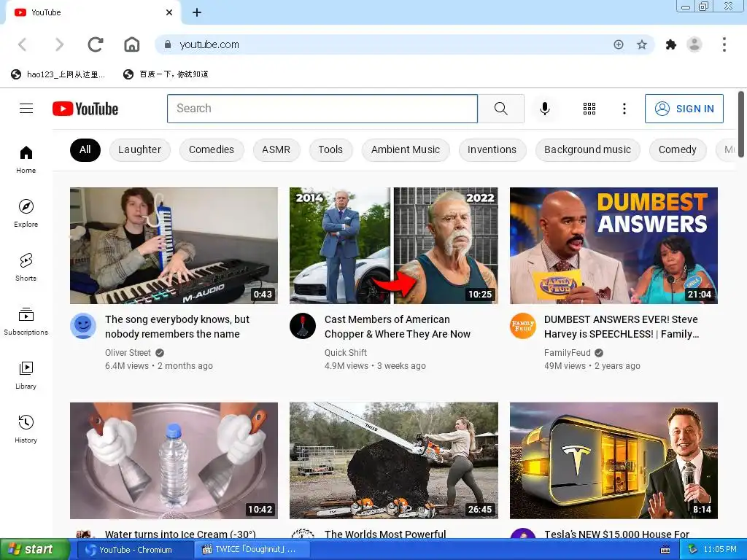Play the water bottle ice cream thumbnail

(x=174, y=461)
